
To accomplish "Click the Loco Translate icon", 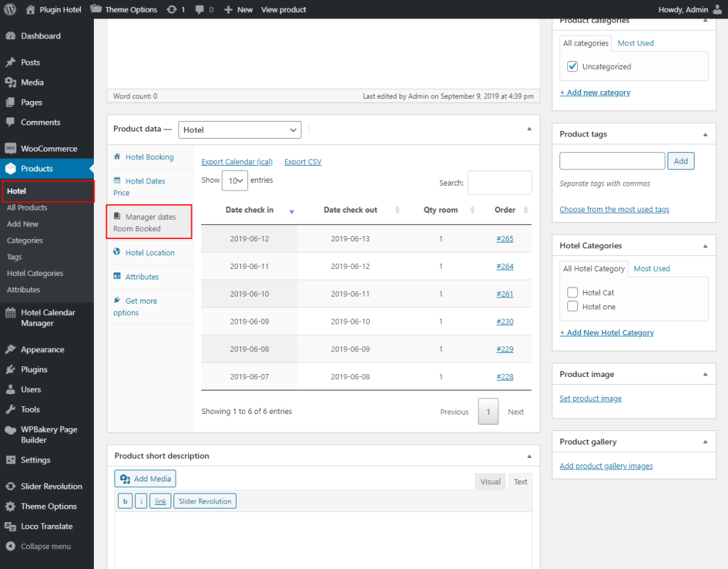I will (x=10, y=526).
